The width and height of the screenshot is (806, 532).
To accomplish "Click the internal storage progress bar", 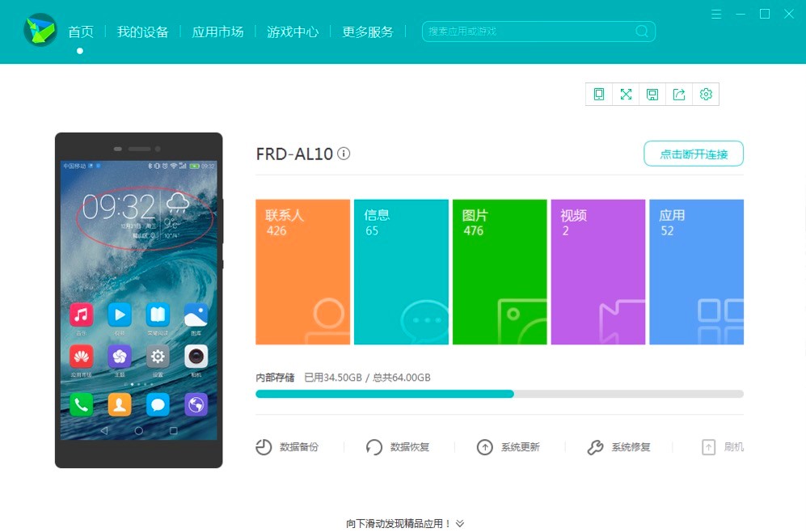I will (499, 394).
